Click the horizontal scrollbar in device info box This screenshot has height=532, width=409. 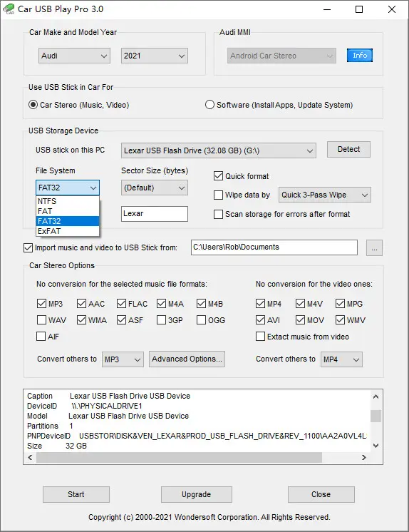[x=179, y=457]
